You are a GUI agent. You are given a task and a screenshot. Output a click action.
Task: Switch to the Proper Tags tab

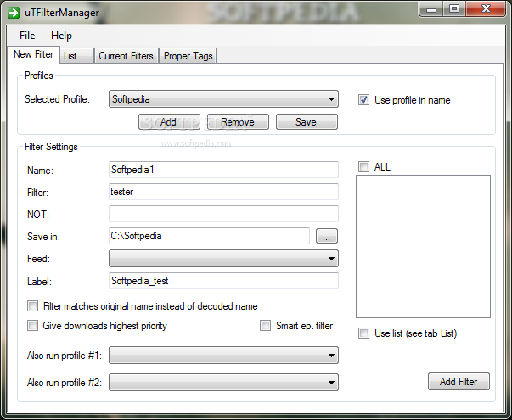pos(188,56)
